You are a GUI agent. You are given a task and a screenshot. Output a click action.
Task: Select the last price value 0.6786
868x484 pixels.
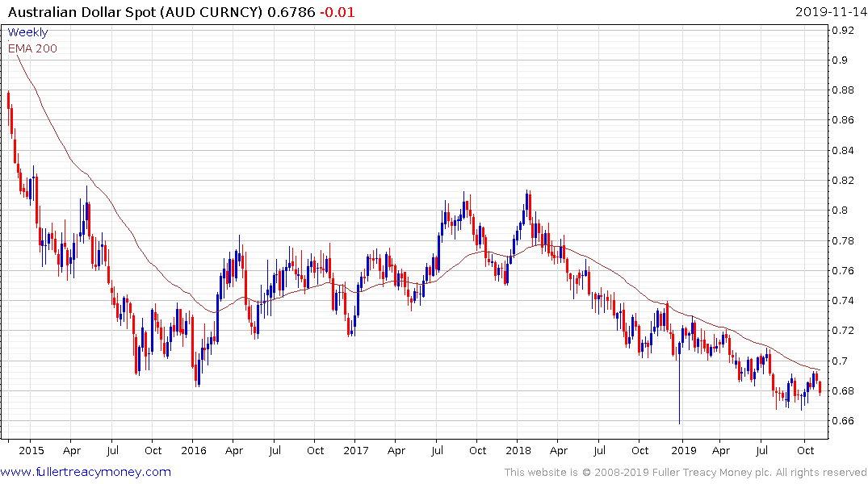(x=291, y=12)
